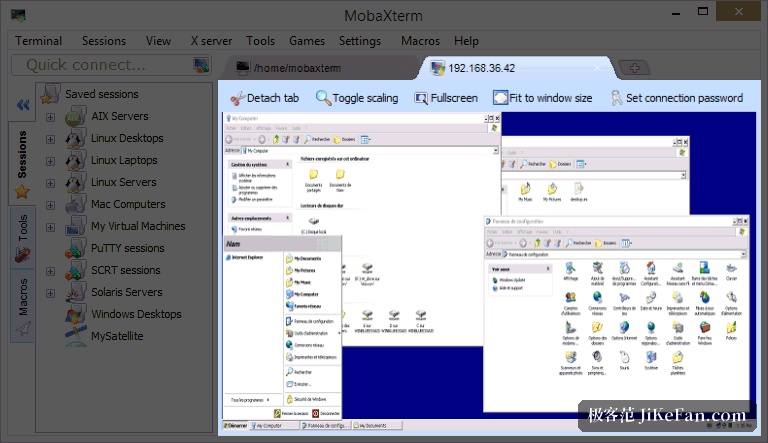Open the Macros menu
Viewport: 768px width, 443px height.
(420, 41)
